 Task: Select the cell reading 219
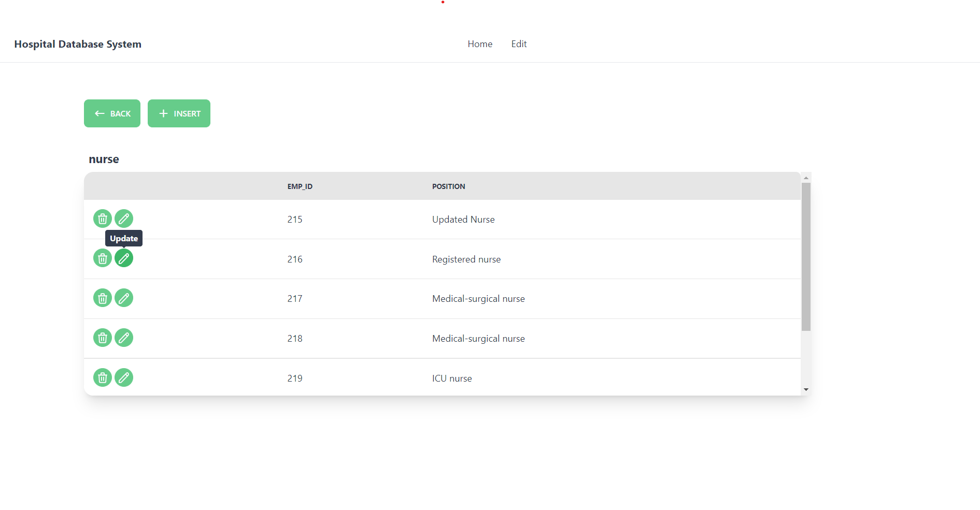[295, 378]
